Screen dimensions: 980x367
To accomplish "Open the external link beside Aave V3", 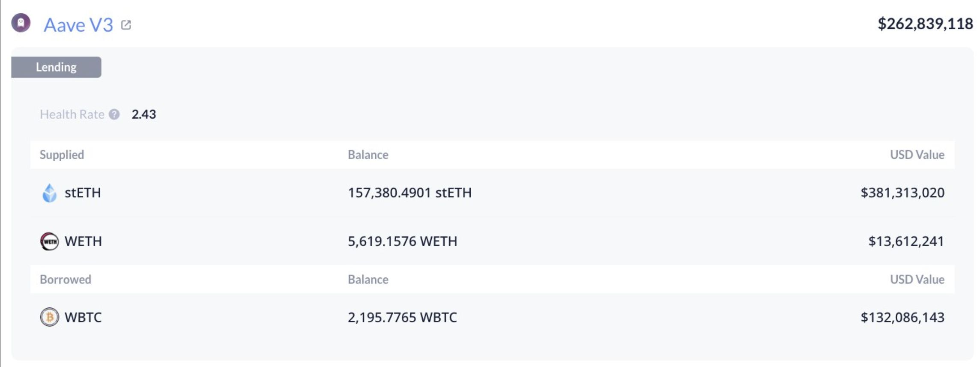I will pos(125,25).
